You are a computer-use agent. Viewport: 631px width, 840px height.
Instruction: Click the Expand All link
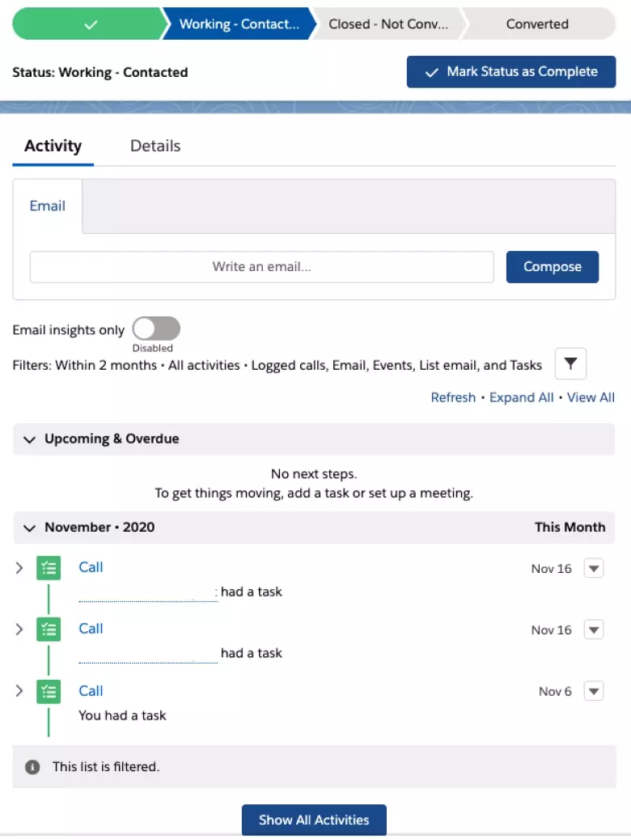(521, 397)
